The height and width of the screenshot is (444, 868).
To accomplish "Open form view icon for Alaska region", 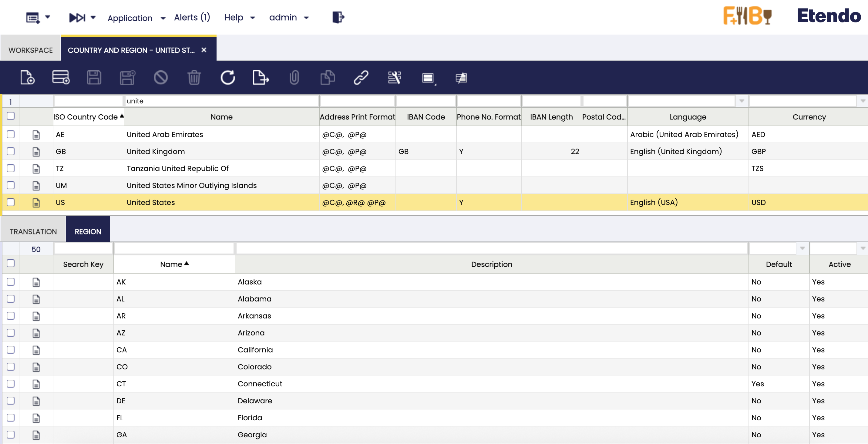I will [36, 282].
